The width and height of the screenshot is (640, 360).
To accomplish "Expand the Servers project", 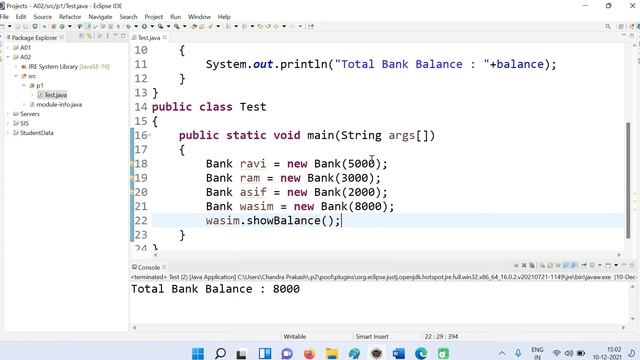I will 8,114.
